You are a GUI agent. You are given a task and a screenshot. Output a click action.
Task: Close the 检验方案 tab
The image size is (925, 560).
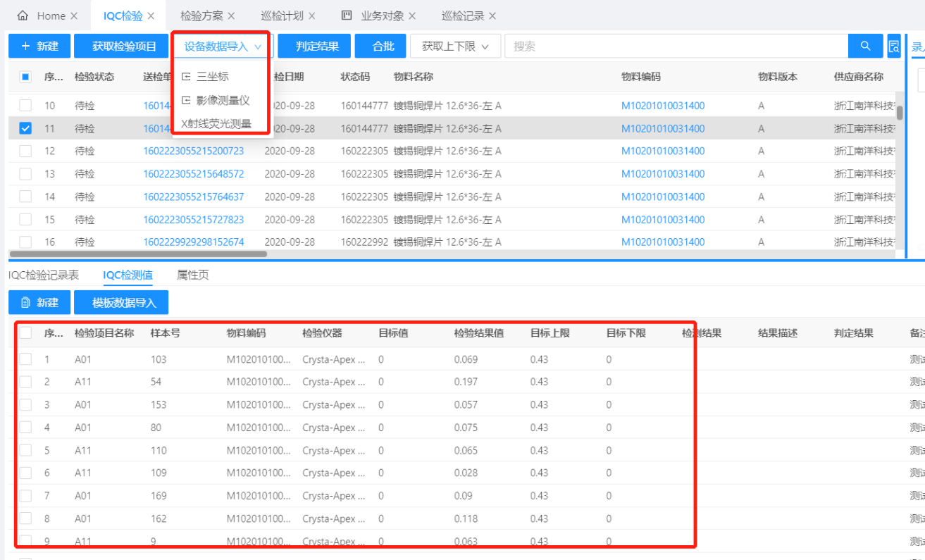coord(232,15)
